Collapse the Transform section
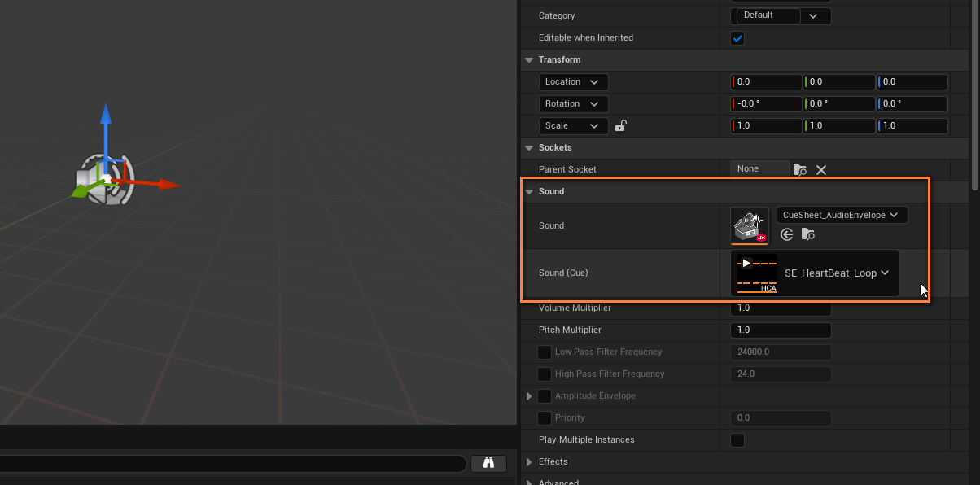 (529, 60)
